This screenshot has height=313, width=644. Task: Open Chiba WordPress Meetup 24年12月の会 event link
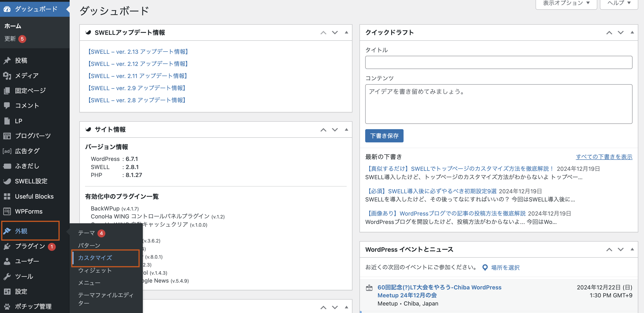coord(439,291)
